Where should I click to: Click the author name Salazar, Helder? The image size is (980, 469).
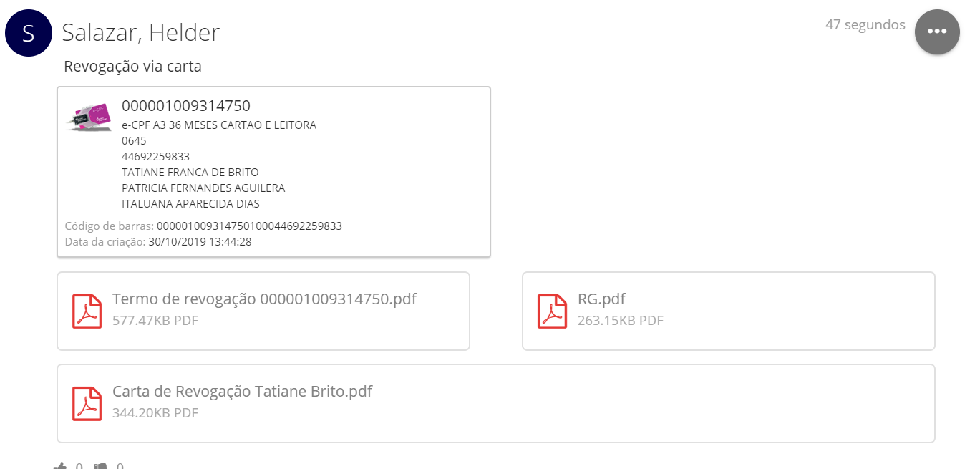tap(141, 32)
